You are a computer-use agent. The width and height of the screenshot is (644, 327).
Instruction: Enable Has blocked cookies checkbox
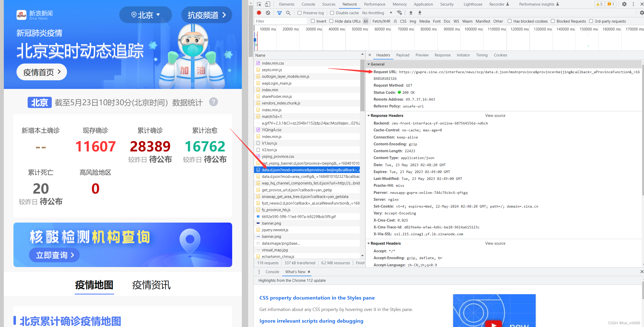(x=510, y=21)
